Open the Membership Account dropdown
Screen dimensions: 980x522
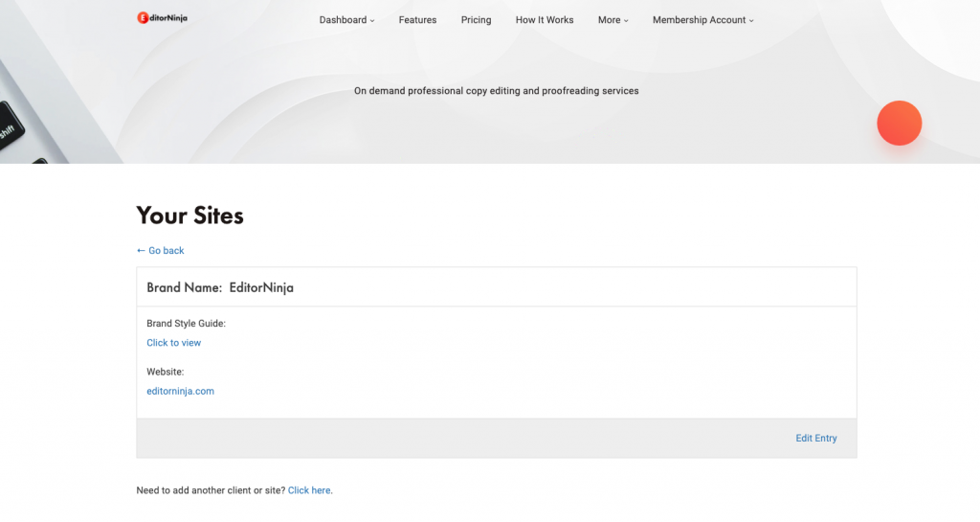point(703,20)
